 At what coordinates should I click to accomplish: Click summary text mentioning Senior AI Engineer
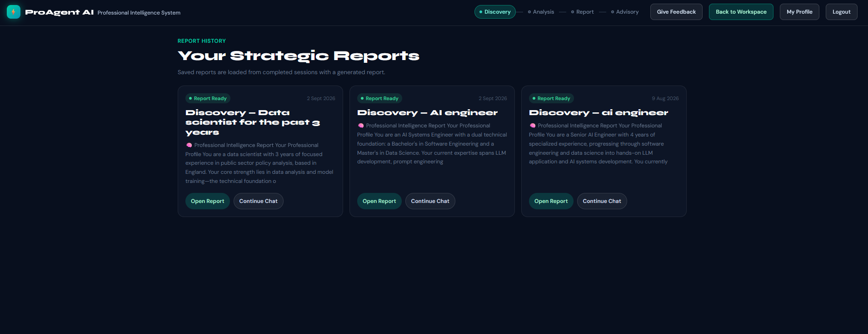[599, 144]
